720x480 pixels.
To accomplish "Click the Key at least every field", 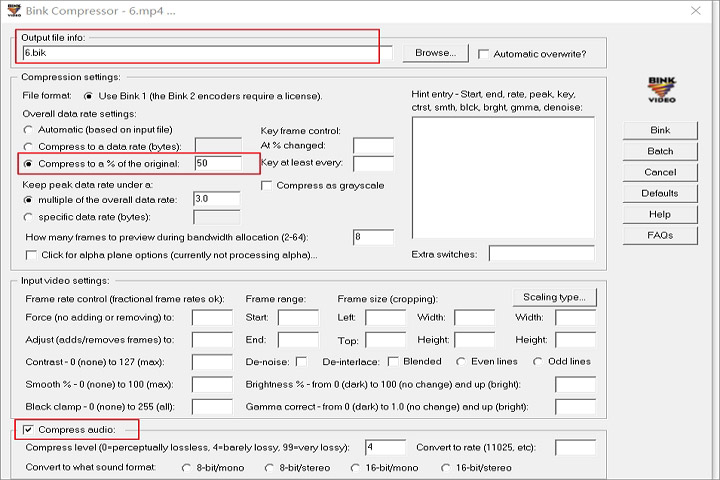I will point(373,164).
